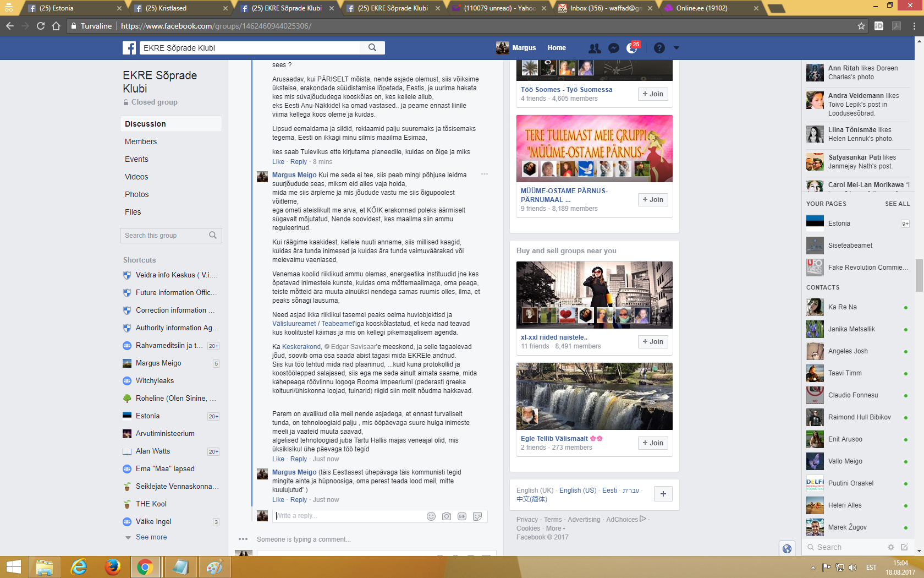Image resolution: width=924 pixels, height=578 pixels.
Task: Start new message from chat sidebar icon
Action: tap(904, 547)
